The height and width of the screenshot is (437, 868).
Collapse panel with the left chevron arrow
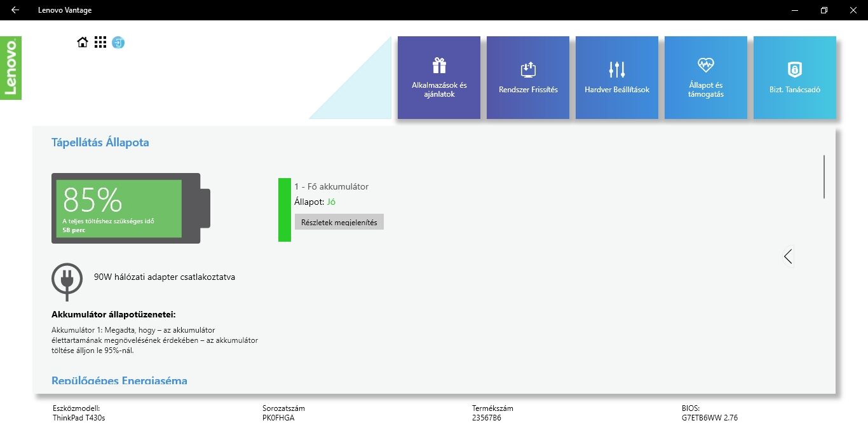tap(788, 256)
